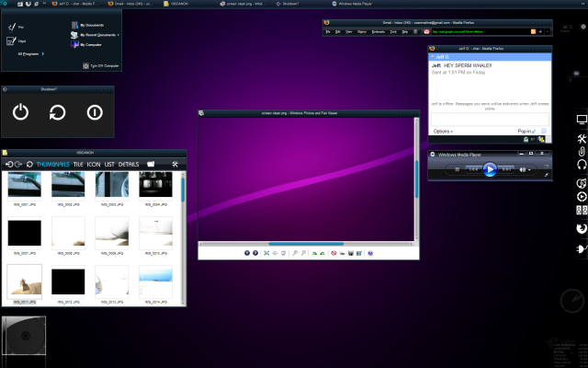Switch 100CANON view to Thumbnails
The width and height of the screenshot is (588, 368).
click(53, 164)
